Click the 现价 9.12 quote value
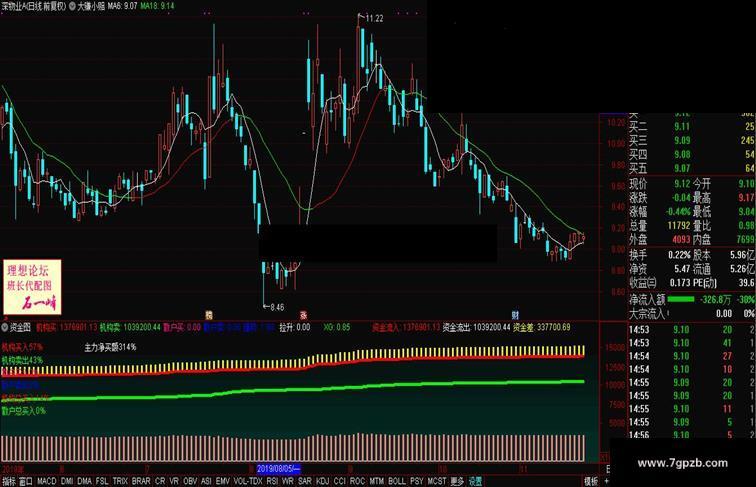Image resolution: width=756 pixels, height=487 pixels. pos(682,184)
